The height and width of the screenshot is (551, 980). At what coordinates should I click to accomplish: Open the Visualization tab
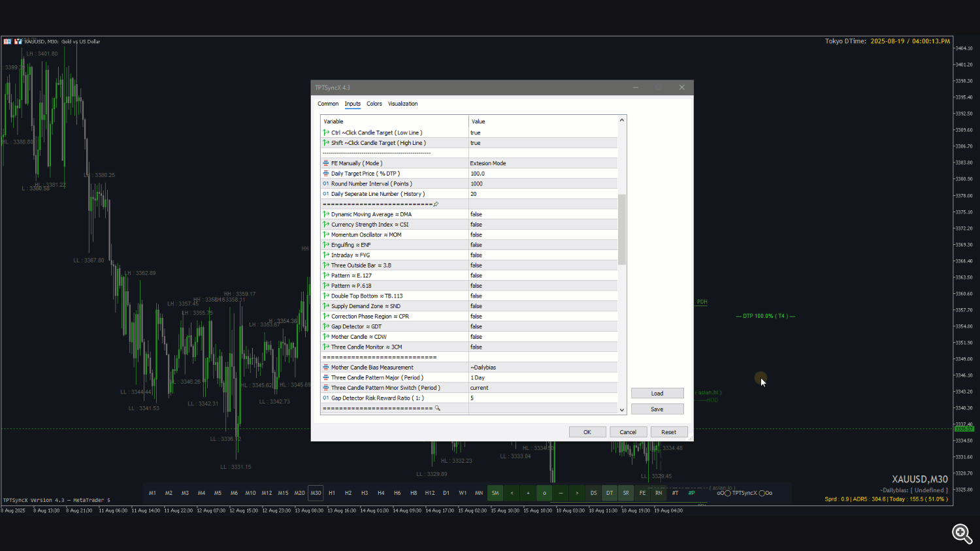402,104
